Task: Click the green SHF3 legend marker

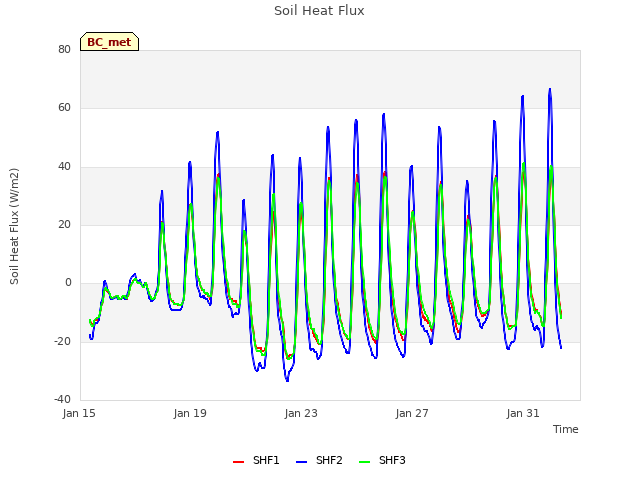Action: [364, 462]
